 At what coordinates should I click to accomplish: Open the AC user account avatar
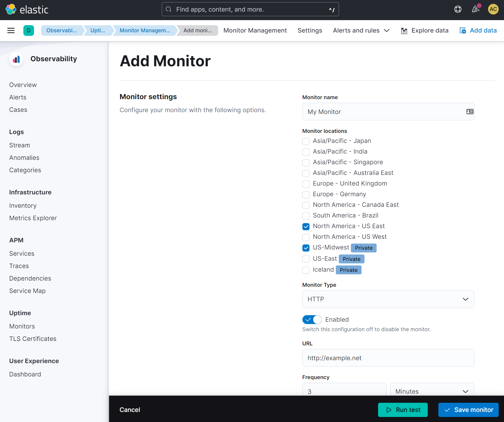[x=493, y=9]
